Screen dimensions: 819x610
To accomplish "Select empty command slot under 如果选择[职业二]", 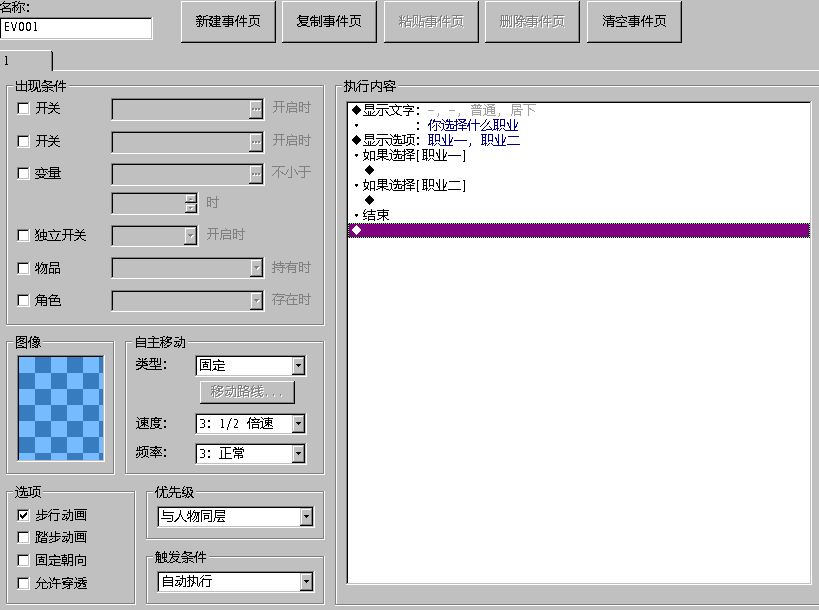I will pos(579,200).
